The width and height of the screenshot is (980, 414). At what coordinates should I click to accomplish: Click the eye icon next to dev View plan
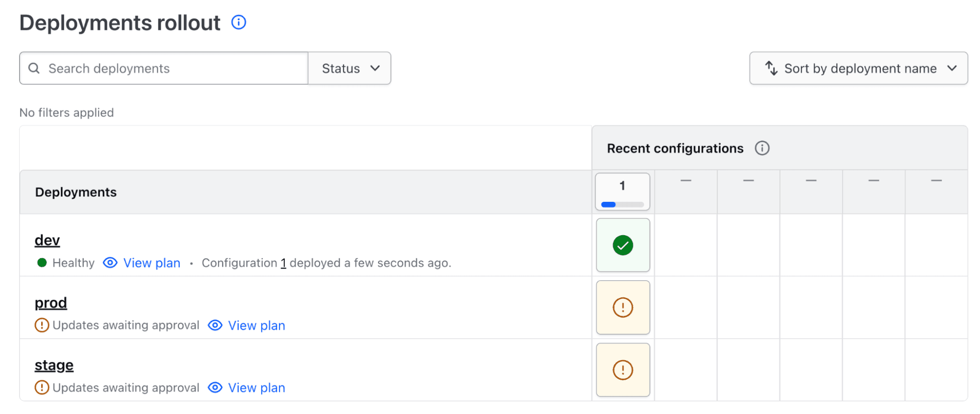point(110,263)
